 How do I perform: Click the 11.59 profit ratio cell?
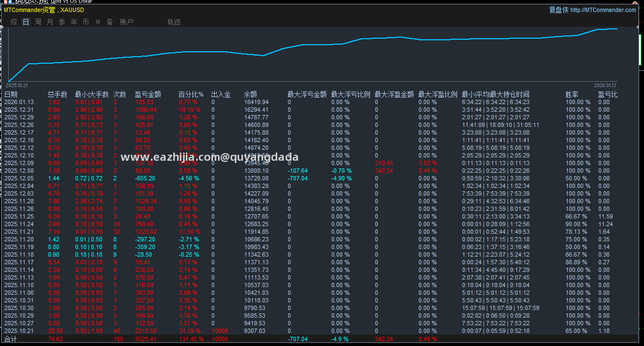606,216
